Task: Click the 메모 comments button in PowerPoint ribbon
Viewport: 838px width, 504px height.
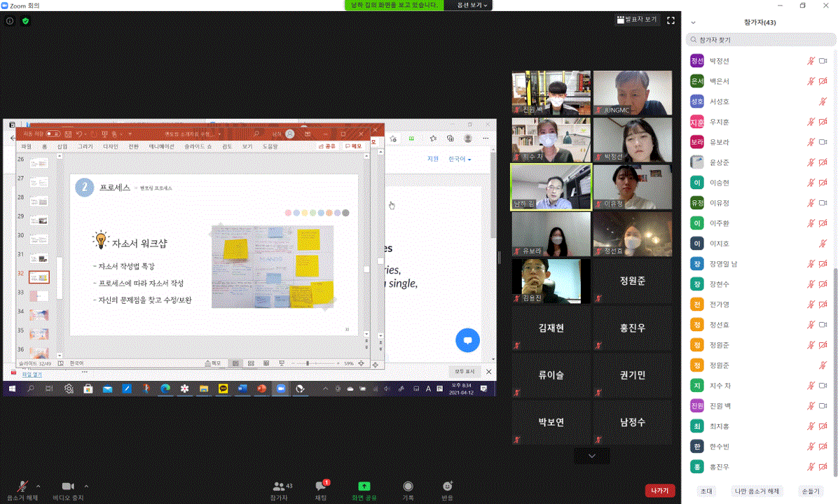Action: (x=353, y=146)
